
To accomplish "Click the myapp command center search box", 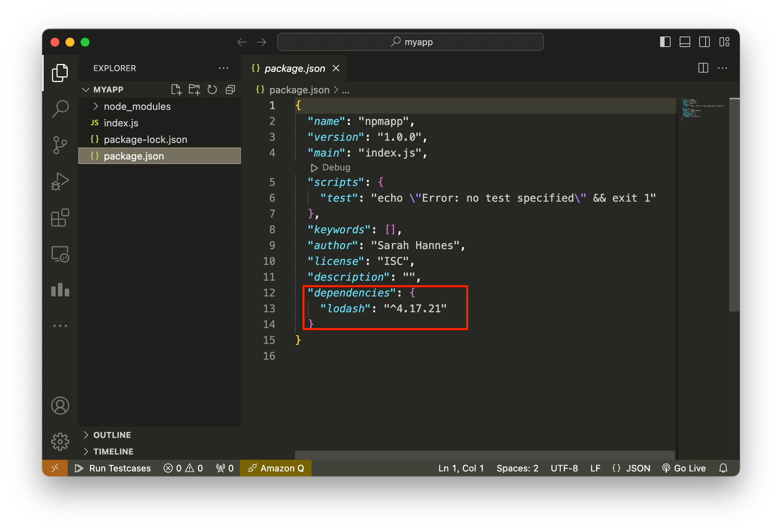I will [410, 42].
